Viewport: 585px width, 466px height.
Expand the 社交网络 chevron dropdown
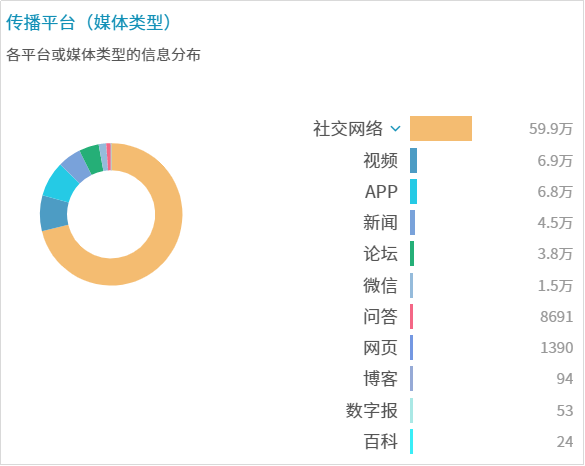click(x=395, y=129)
